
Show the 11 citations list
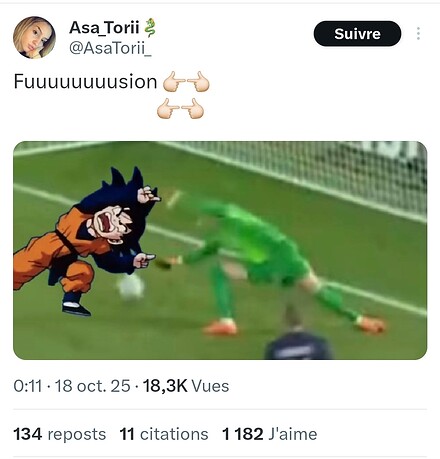164,434
